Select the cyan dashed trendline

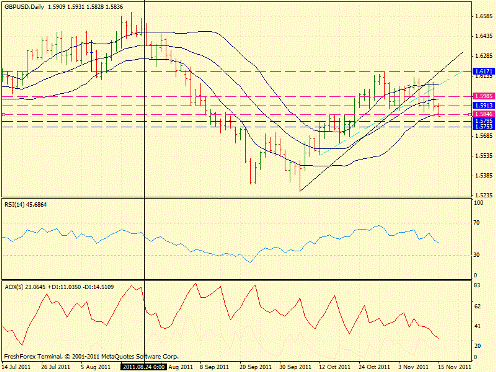pos(390,113)
